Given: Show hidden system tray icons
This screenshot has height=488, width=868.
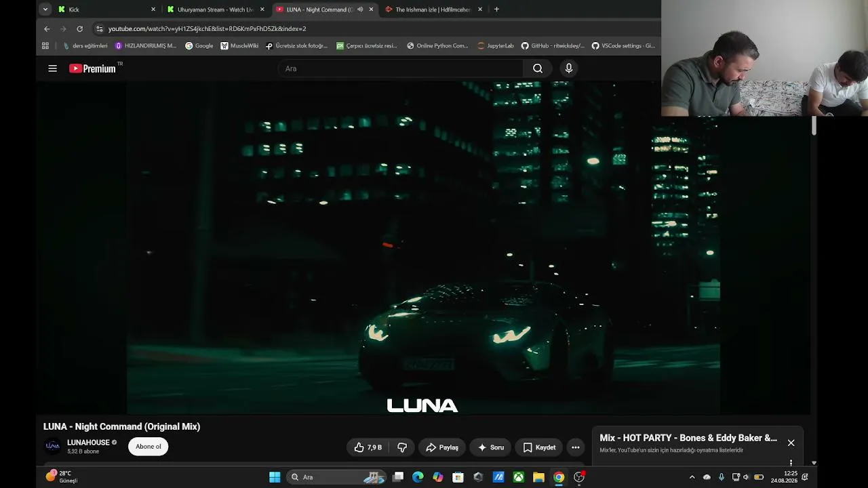Looking at the screenshot, I should pos(692,477).
